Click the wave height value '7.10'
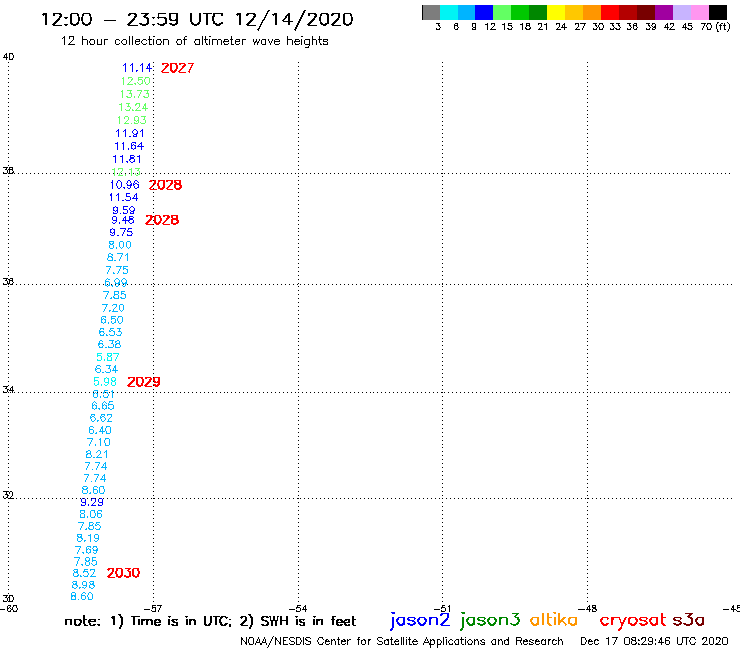Screen dimensions: 740x650 (99, 442)
